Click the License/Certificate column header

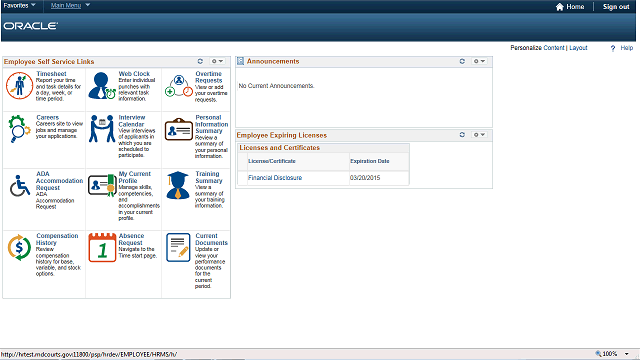click(x=272, y=161)
